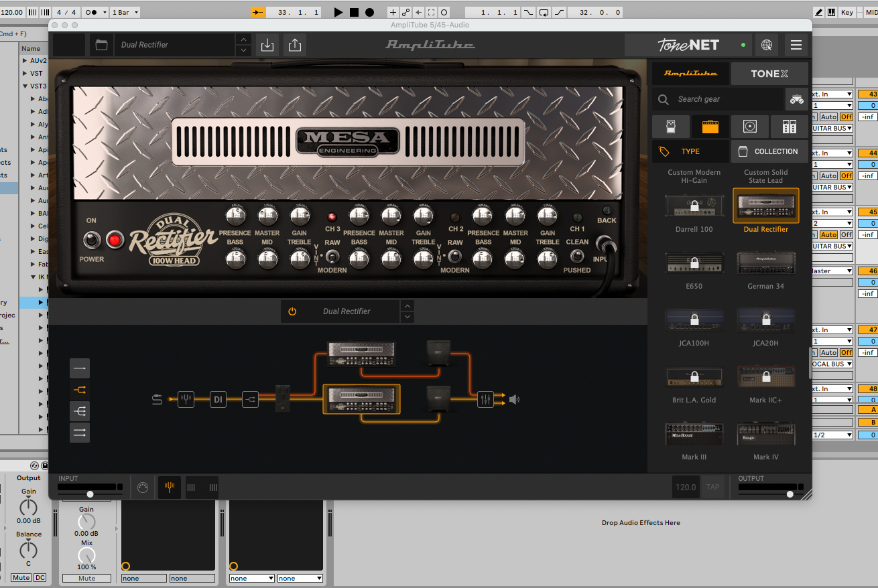Open ToneNET panel

[688, 45]
